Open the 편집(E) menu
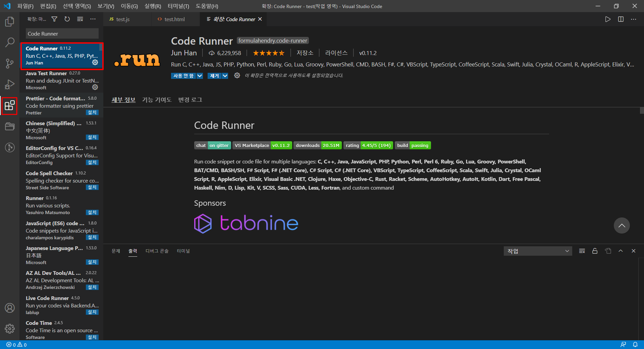Viewport: 644px width, 349px height. (48, 6)
